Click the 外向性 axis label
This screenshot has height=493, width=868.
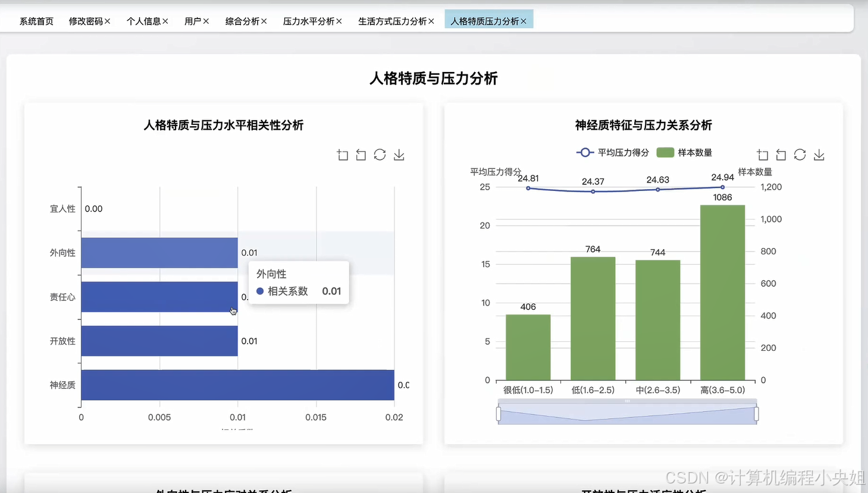tap(62, 253)
